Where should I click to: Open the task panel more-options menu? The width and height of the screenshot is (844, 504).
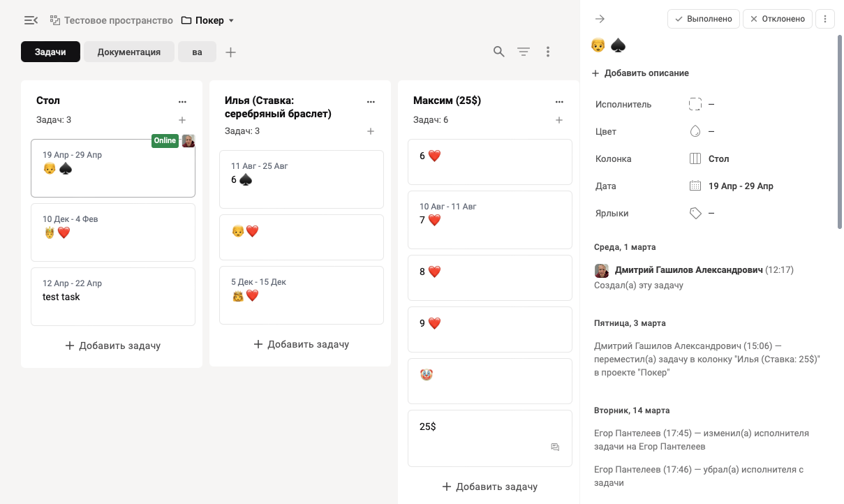click(825, 19)
